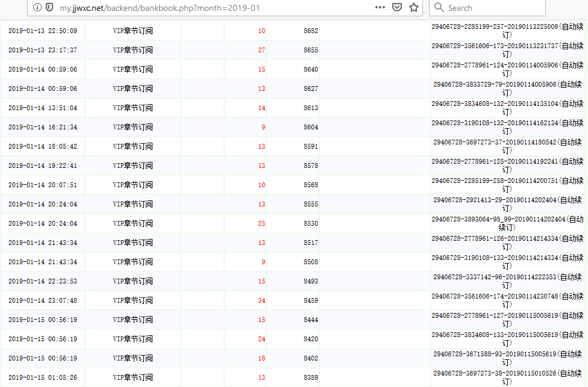Click balance value 8613
The image size is (588, 387).
tap(311, 108)
